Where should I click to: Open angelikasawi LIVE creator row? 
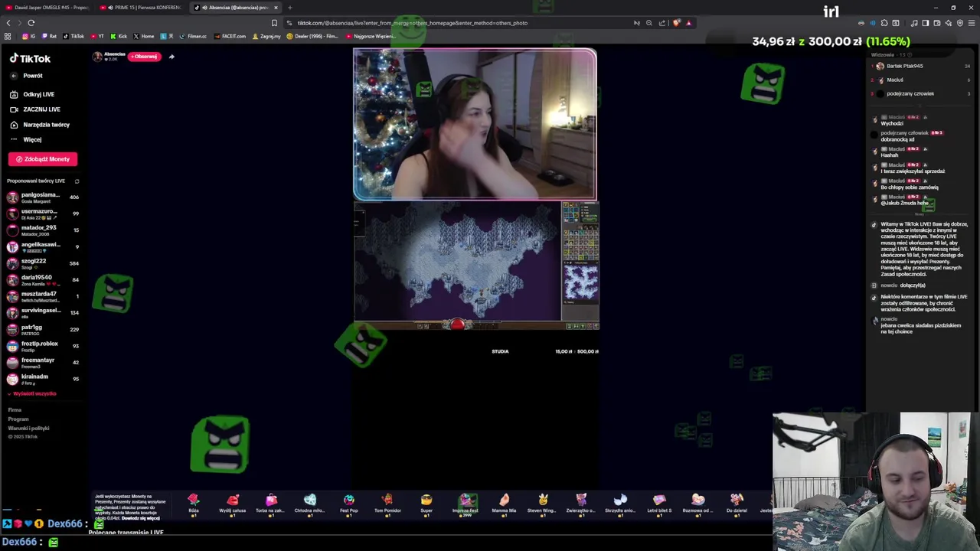pos(43,246)
